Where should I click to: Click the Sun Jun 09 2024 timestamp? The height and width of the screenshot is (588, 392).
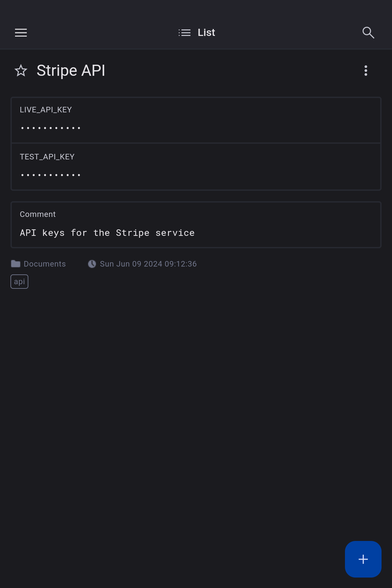click(148, 264)
